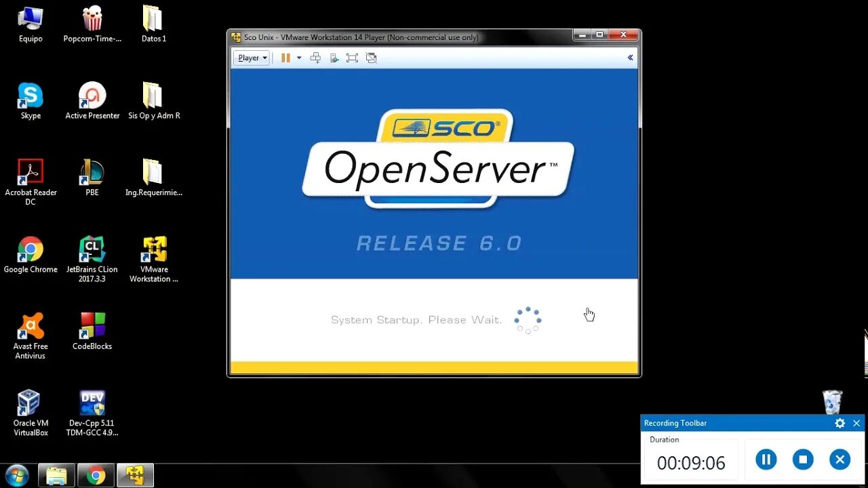868x488 pixels.
Task: Select the Popcorn-Time desktop icon
Action: pyautogui.click(x=92, y=24)
